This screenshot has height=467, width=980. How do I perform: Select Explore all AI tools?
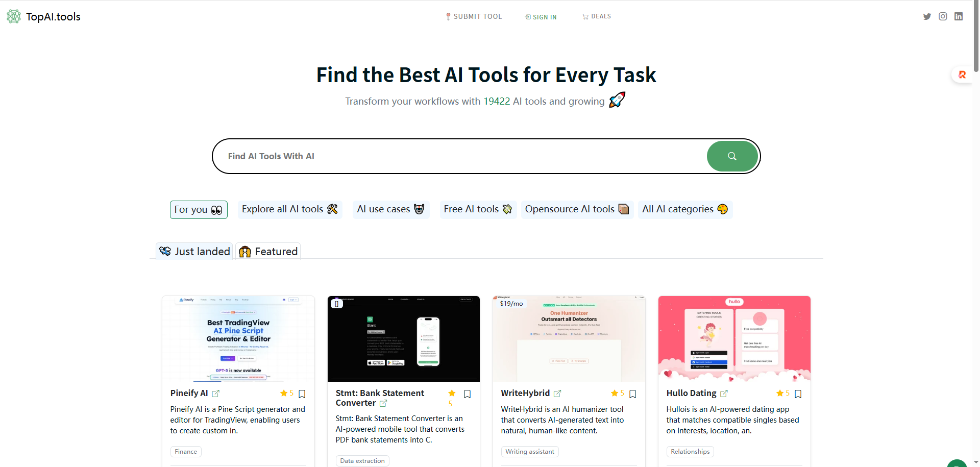click(290, 209)
